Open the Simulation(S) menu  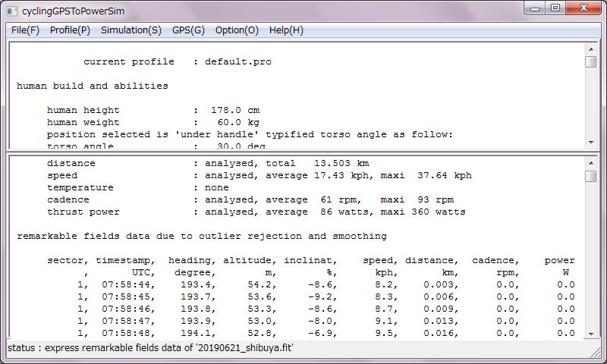[131, 30]
